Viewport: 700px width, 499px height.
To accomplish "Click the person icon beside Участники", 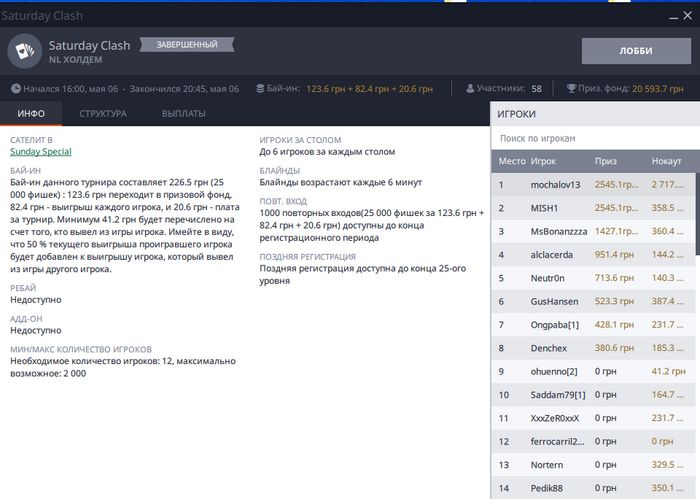I will (x=470, y=88).
